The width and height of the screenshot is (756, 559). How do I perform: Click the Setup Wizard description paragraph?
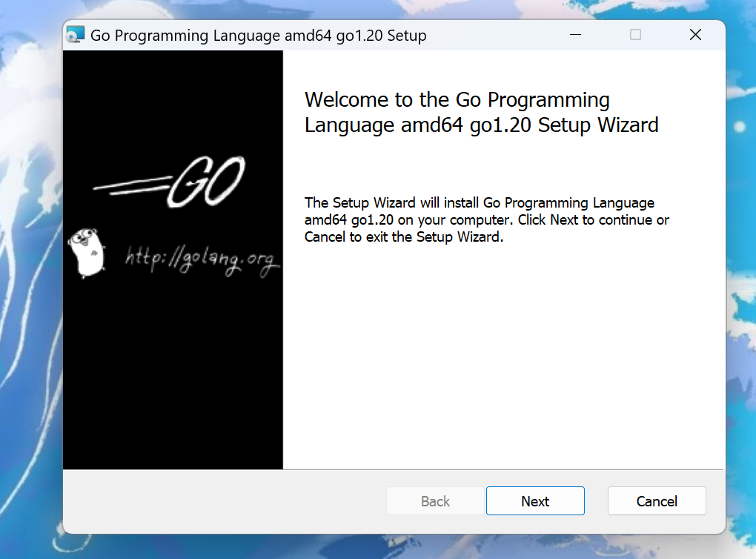(486, 219)
